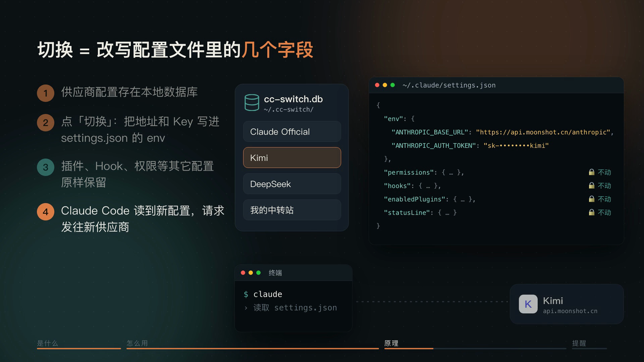
Task: Click the cc-switch.db file name
Action: point(293,99)
